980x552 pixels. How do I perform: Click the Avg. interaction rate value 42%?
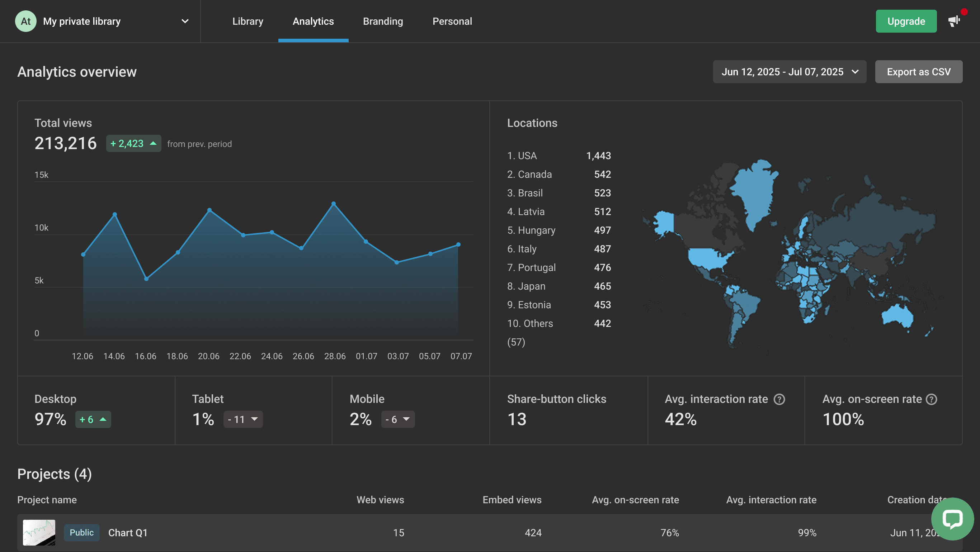point(680,419)
